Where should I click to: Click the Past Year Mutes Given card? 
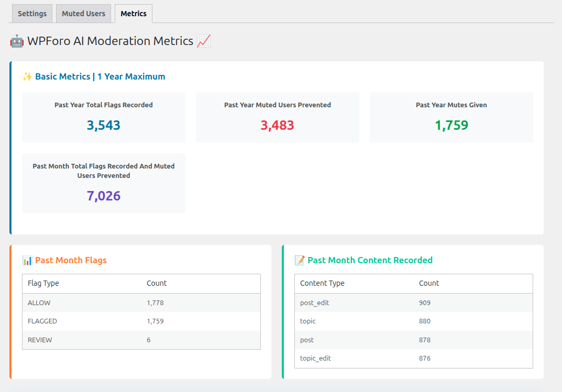[451, 117]
